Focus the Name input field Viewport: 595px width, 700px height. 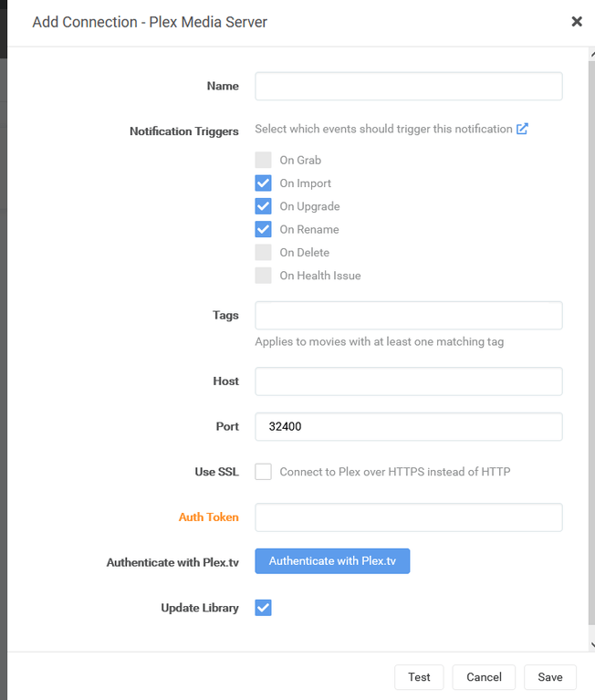[x=409, y=86]
